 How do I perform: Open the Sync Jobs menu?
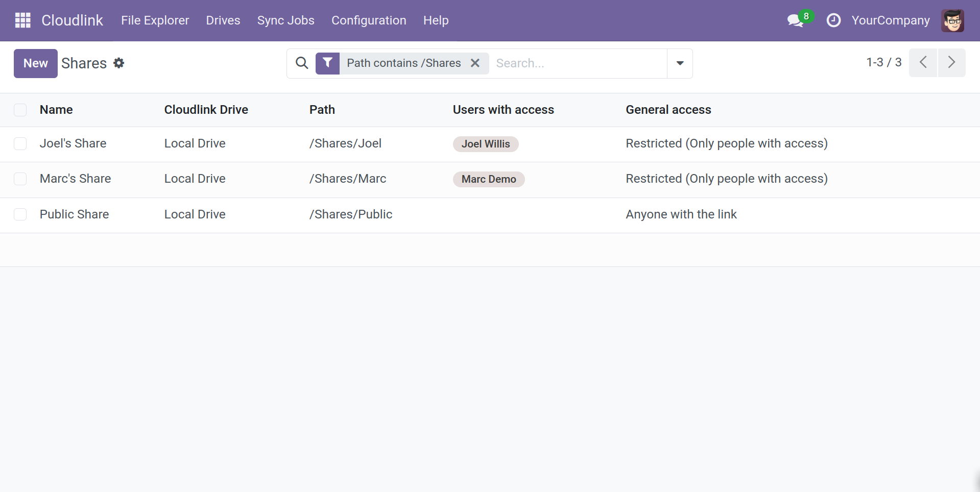[285, 20]
